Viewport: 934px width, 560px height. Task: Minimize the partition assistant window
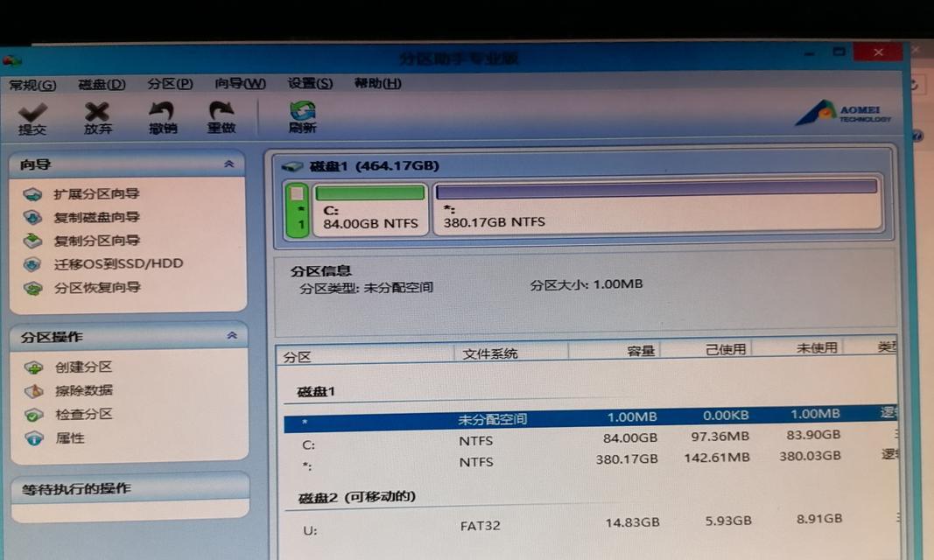[x=809, y=53]
